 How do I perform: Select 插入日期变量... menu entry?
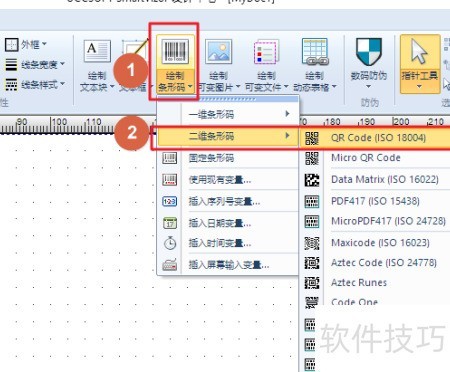tap(228, 223)
